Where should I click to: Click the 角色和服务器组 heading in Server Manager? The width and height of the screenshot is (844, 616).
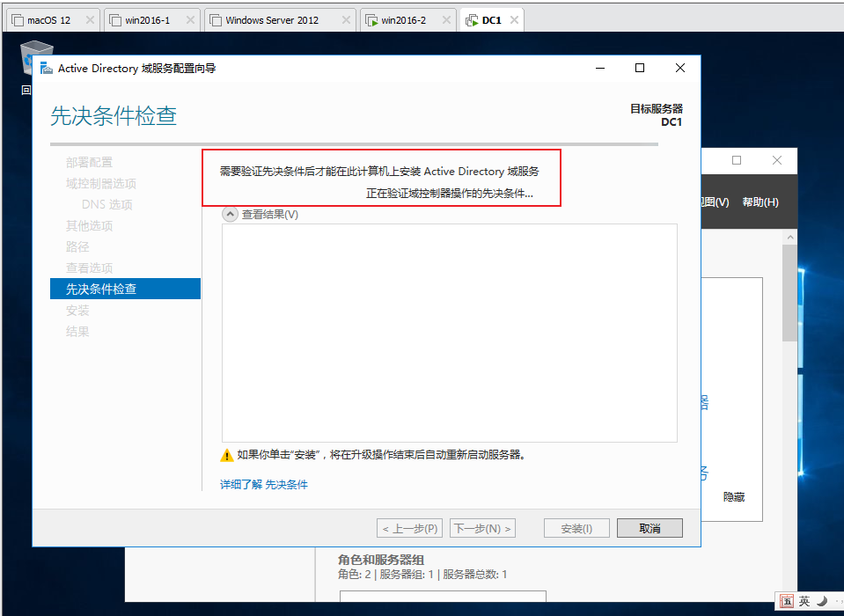pos(381,560)
